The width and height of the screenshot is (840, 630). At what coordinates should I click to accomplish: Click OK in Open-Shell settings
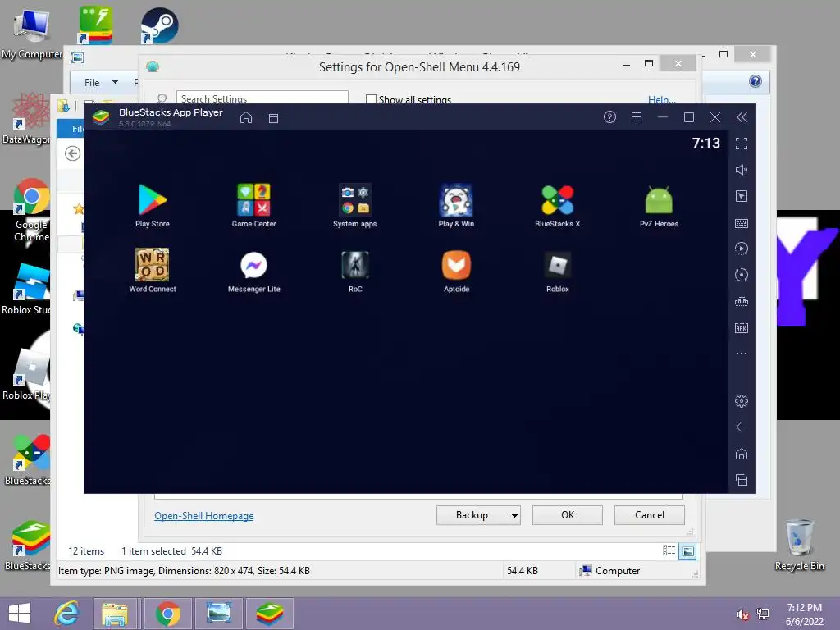pos(568,515)
